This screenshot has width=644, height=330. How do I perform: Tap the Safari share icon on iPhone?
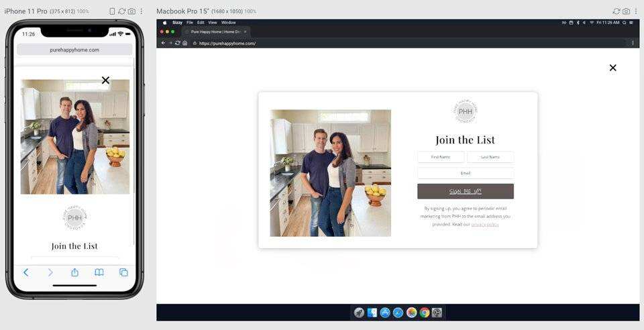74,272
